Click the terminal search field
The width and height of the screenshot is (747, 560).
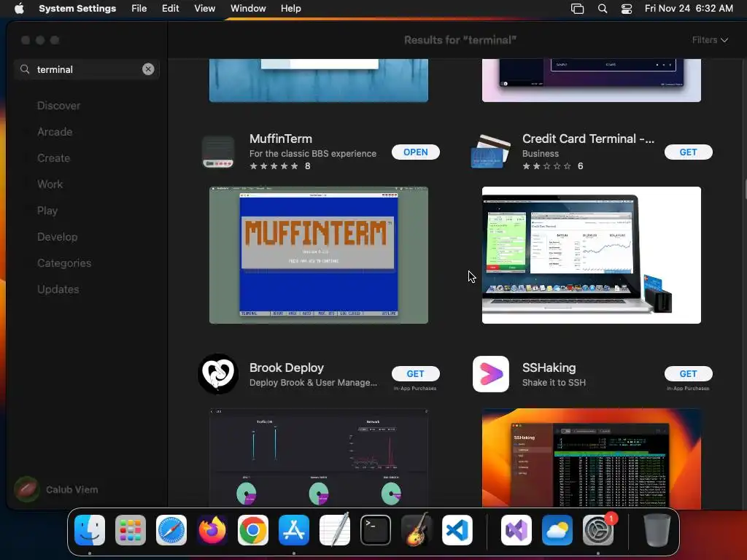coord(87,69)
